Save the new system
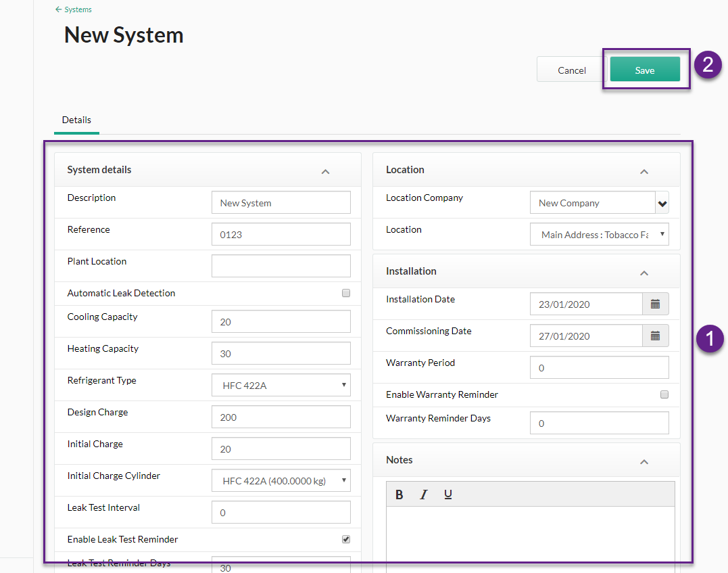This screenshot has height=573, width=728. (x=644, y=69)
